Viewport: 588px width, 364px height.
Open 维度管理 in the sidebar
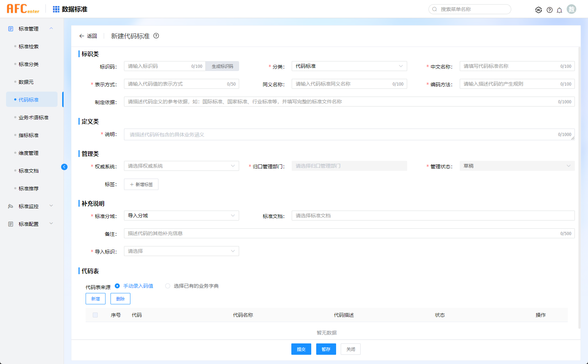click(x=29, y=153)
